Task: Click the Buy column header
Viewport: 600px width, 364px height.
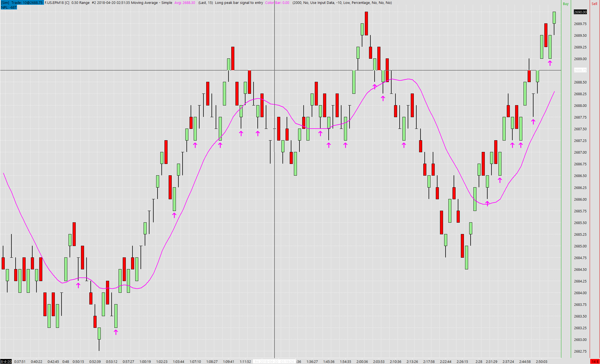Action: tap(565, 4)
